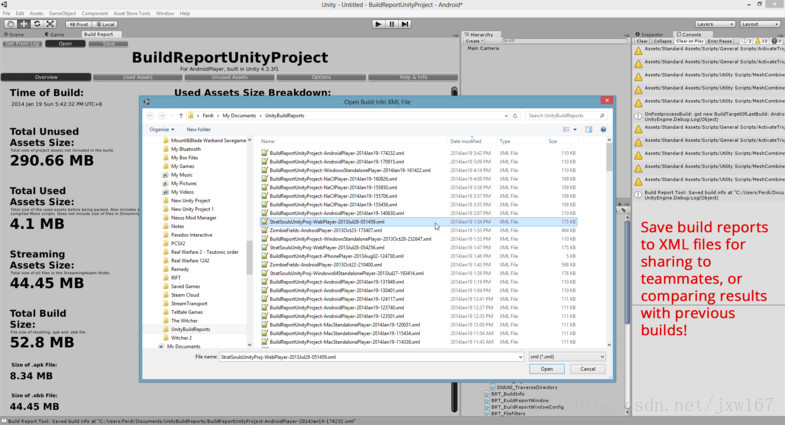Toggle Error Pause in Console
This screenshot has width=785, height=425.
[719, 41]
